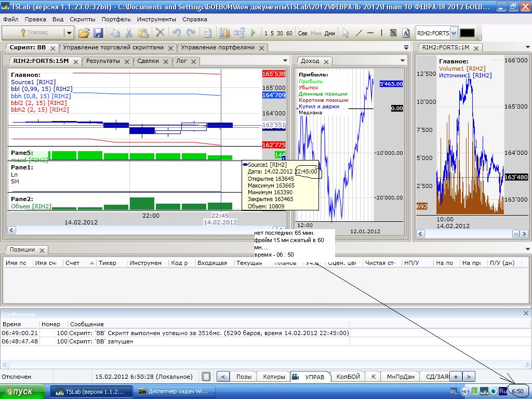Viewport: 532px width, 399px height.
Task: Select the arrow cursor tool
Action: (x=345, y=33)
